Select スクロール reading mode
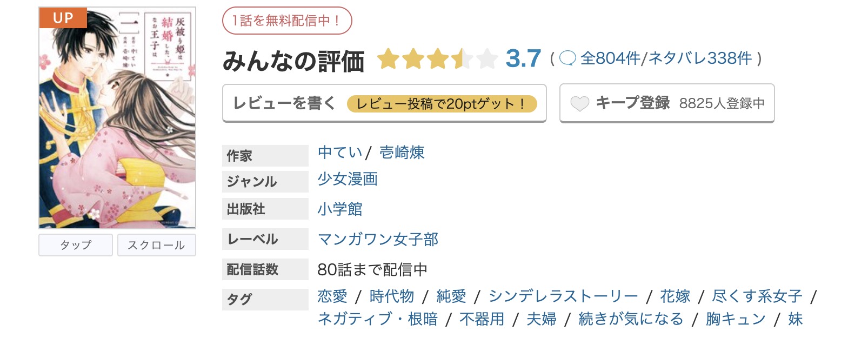Image resolution: width=868 pixels, height=344 pixels. pyautogui.click(x=156, y=245)
